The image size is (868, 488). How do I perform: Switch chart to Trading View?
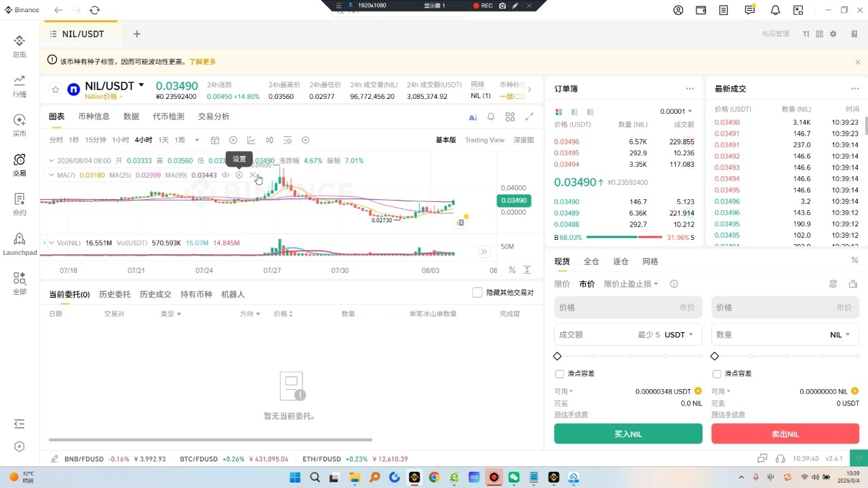point(485,140)
